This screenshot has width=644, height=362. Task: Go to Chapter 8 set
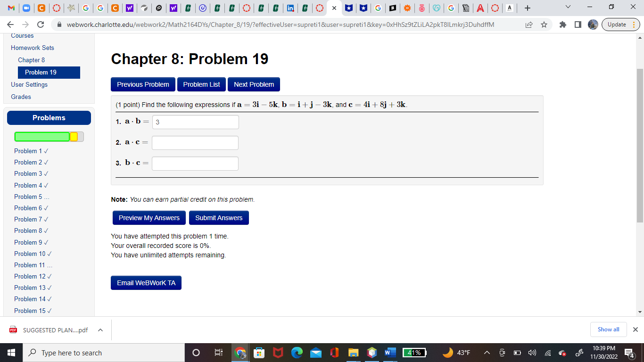[32, 60]
